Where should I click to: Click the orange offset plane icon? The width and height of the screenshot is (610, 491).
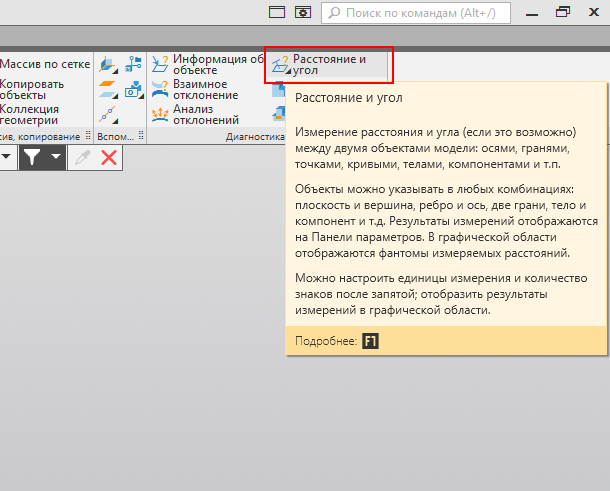pos(108,89)
